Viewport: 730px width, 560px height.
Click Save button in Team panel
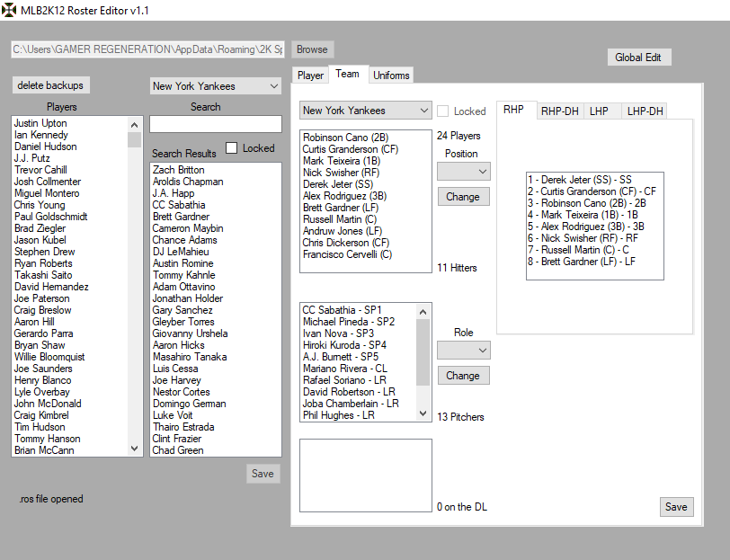pos(676,507)
